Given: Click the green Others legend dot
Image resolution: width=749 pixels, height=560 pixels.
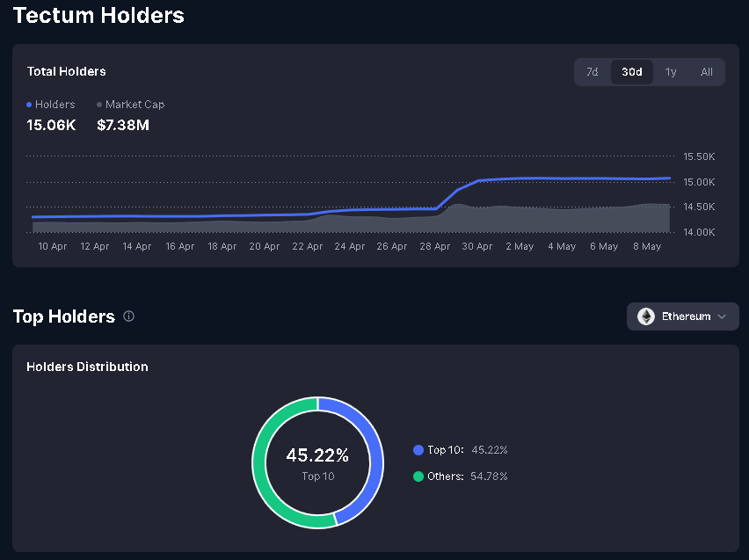Looking at the screenshot, I should point(418,476).
